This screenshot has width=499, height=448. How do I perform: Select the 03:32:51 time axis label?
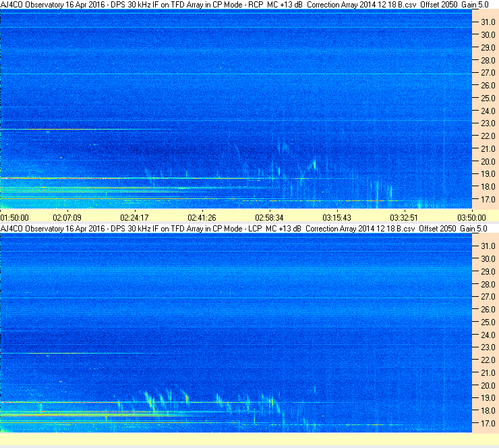click(x=404, y=218)
